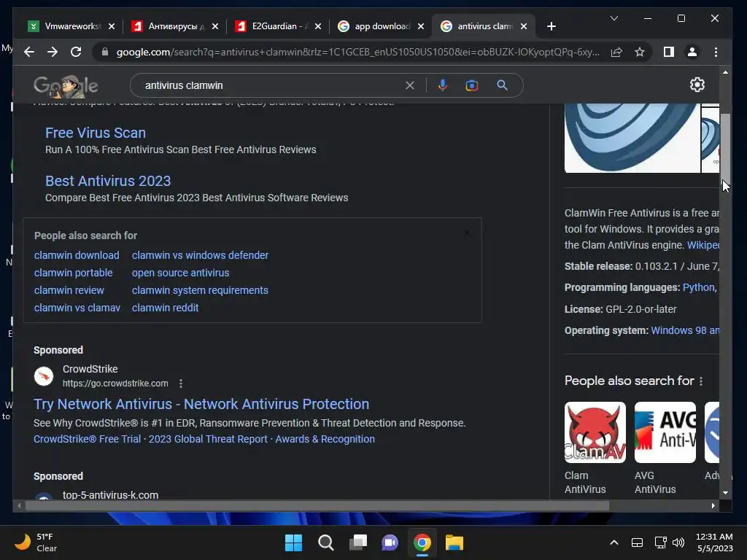Search clamwin system requirements suggestion

(x=200, y=290)
